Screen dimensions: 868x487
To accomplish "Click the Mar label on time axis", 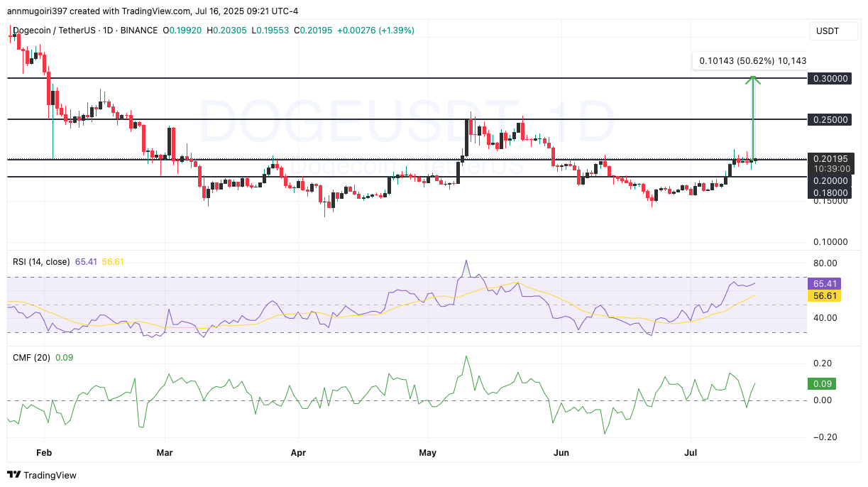I will pos(165,452).
